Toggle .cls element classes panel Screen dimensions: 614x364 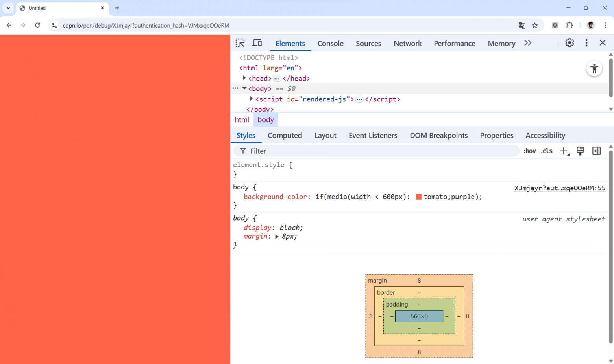click(547, 151)
